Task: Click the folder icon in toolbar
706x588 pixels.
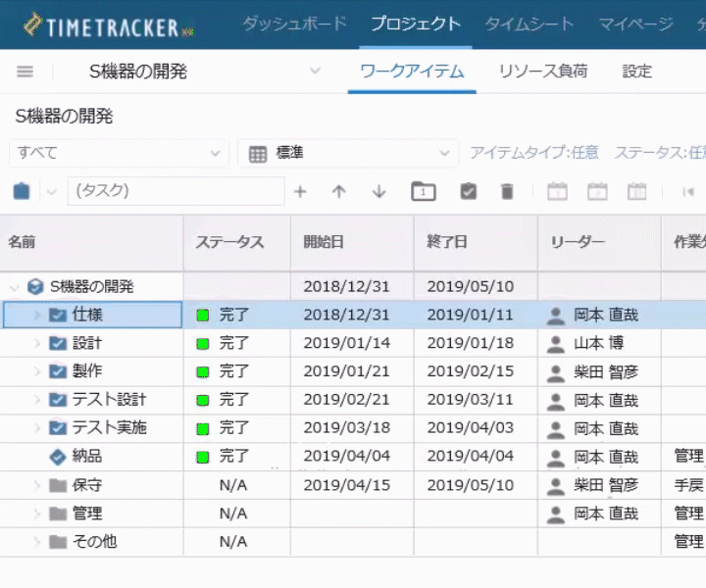Action: click(x=423, y=191)
